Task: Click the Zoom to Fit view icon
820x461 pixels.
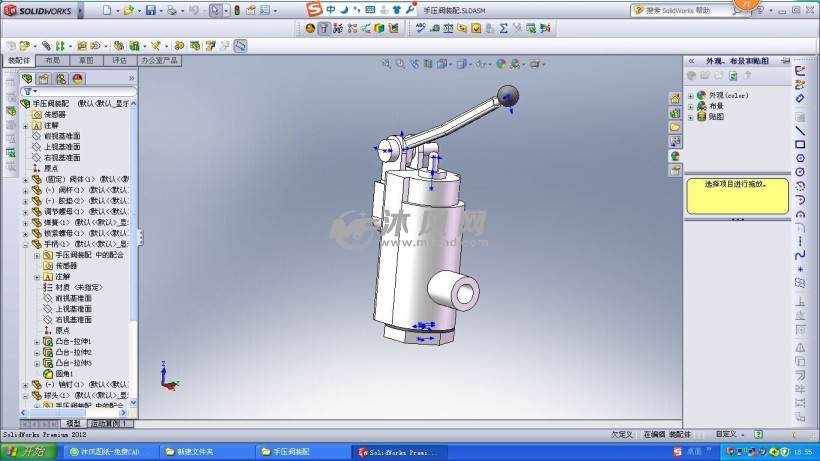Action: tap(387, 64)
